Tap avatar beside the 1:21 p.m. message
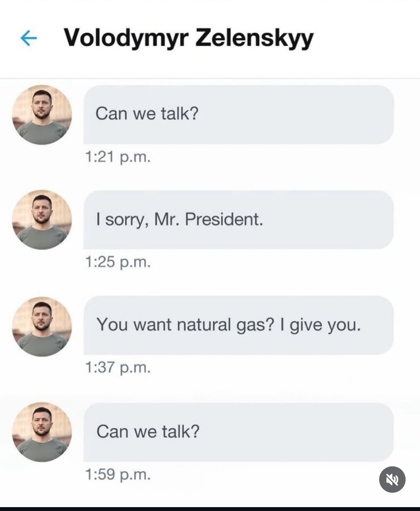 42,115
